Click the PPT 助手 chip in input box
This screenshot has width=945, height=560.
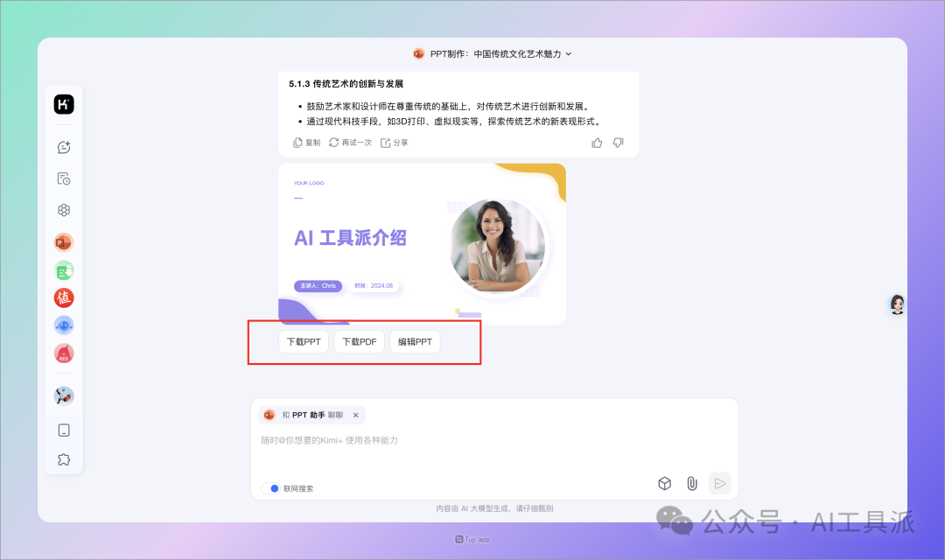312,416
